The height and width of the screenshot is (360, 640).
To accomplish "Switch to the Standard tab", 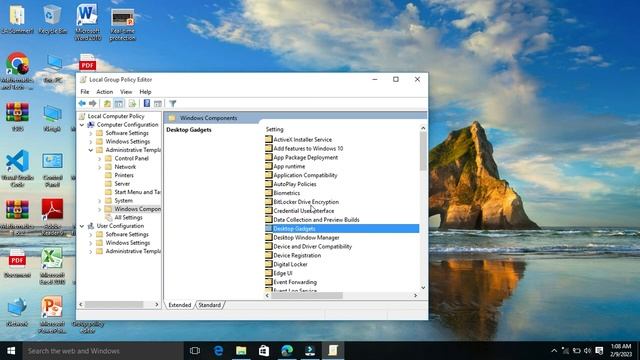I will pyautogui.click(x=209, y=305).
